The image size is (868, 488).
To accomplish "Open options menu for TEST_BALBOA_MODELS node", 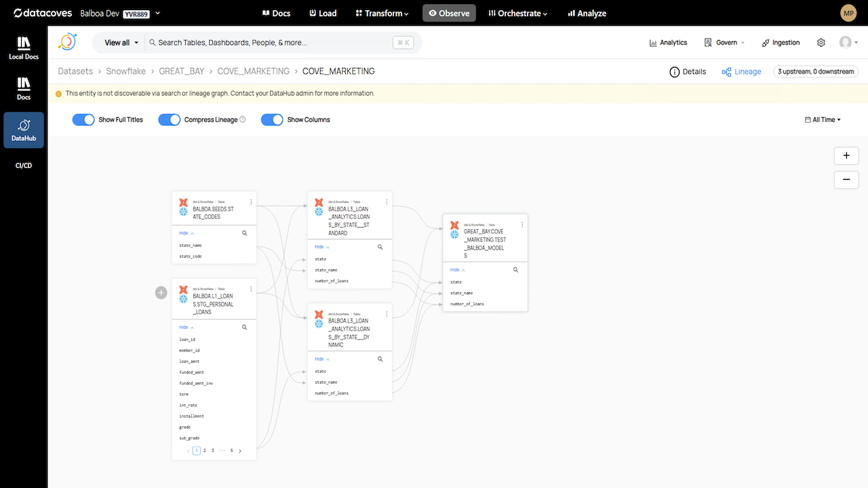I will (522, 224).
